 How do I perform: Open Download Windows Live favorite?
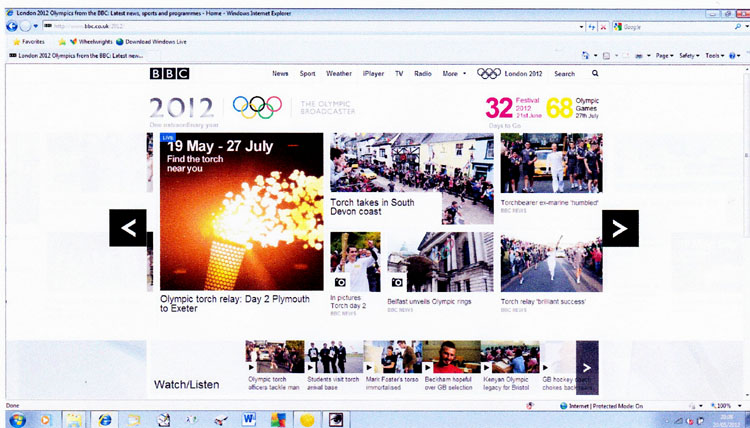pyautogui.click(x=151, y=42)
